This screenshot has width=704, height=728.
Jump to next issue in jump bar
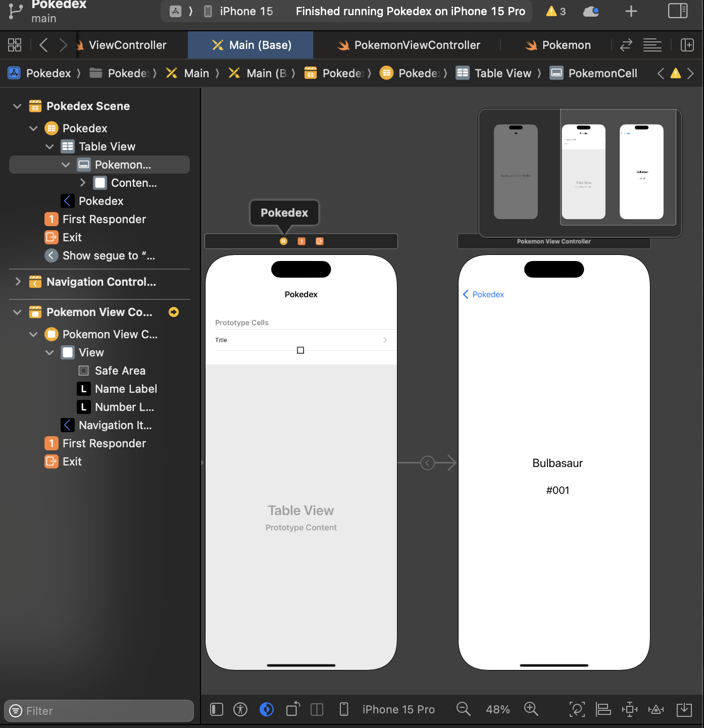click(x=690, y=74)
